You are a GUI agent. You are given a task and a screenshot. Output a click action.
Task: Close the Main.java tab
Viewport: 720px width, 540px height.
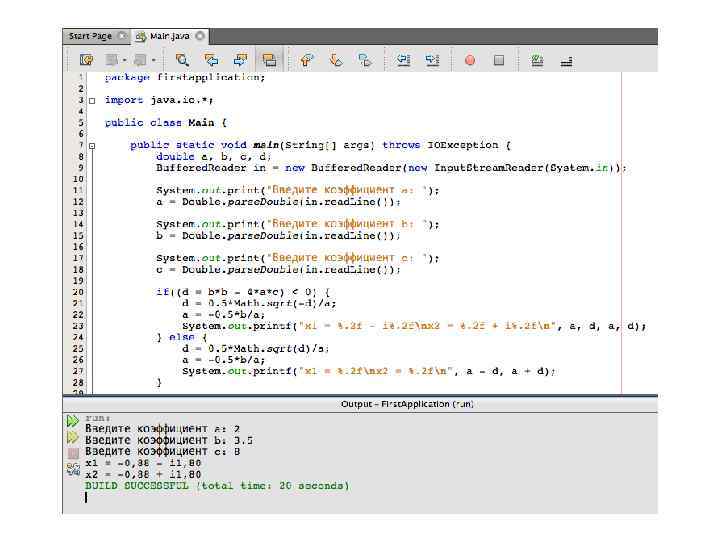(x=199, y=36)
